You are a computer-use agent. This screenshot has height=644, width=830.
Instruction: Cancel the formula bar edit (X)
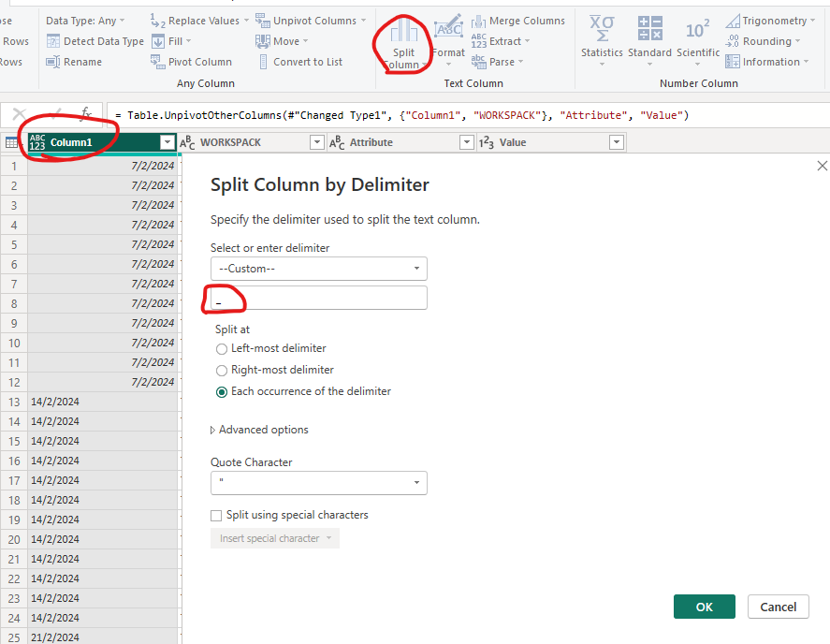point(19,114)
